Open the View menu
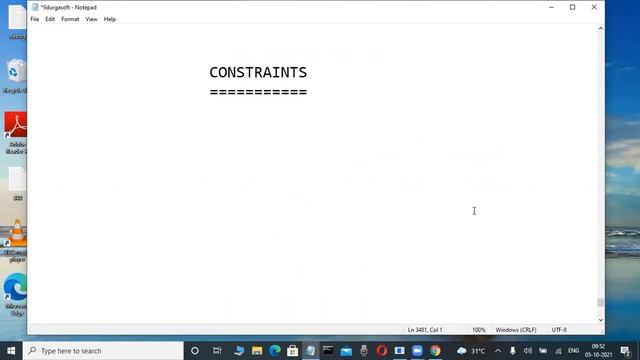 coord(91,19)
